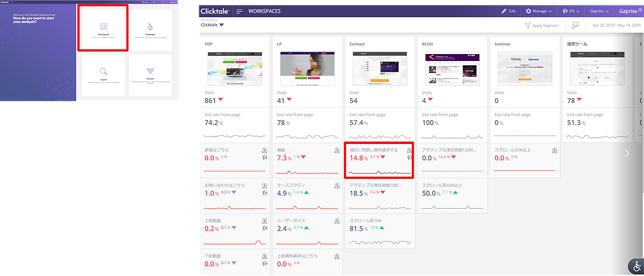The image size is (644, 276).
Task: Open accessibility icon at bottom right
Action: 636,267
